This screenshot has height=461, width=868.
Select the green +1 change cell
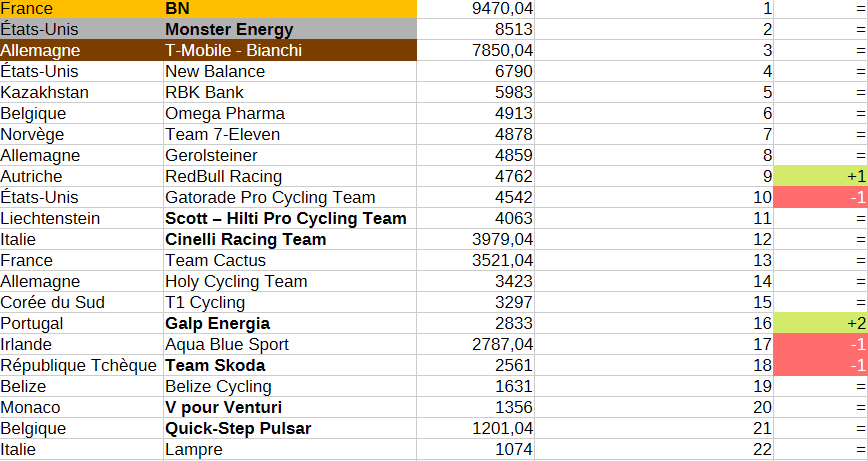[x=820, y=176]
